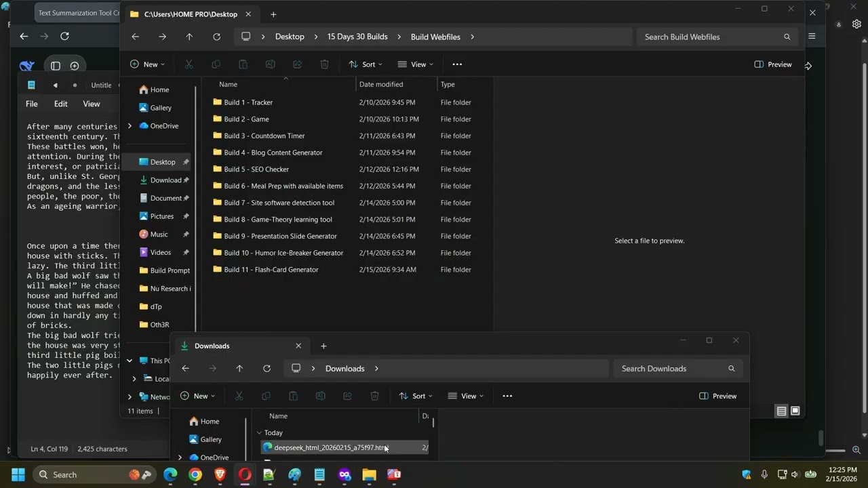Open the three-dot more options in Downloads toolbar
This screenshot has height=488, width=868.
[507, 396]
